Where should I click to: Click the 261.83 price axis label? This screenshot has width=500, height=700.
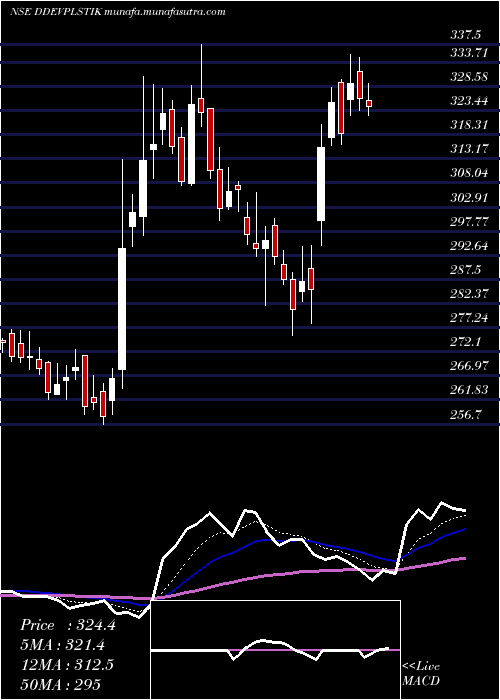[x=469, y=390]
